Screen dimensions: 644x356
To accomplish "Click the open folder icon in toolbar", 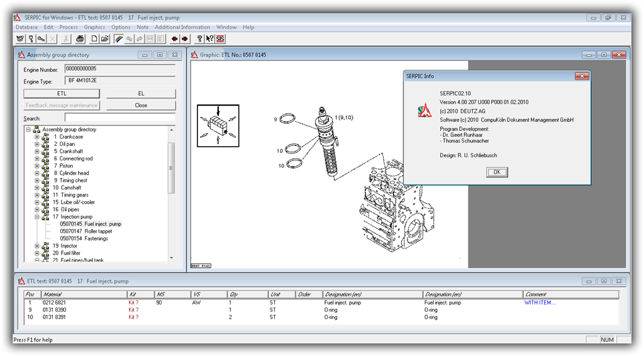I will click(105, 39).
